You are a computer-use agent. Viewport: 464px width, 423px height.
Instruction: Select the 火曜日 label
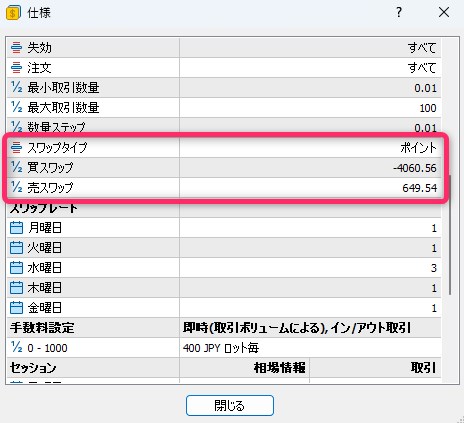[x=45, y=248]
